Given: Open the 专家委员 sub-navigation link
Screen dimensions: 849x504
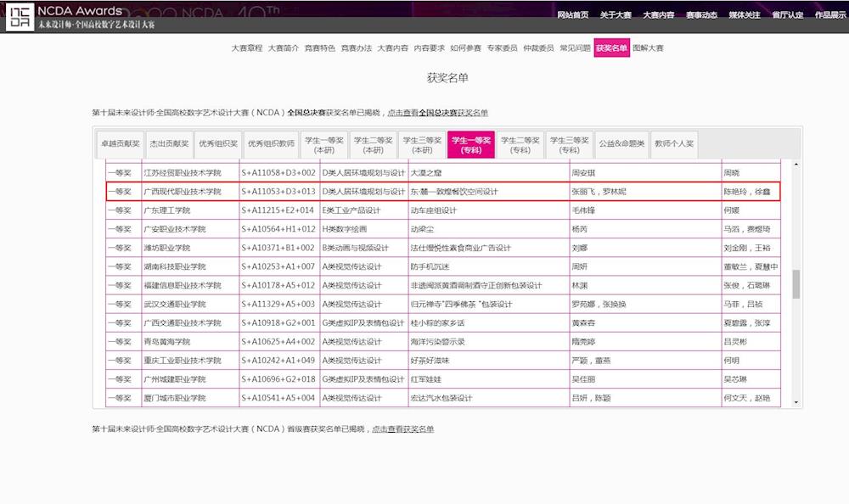Looking at the screenshot, I should (503, 48).
